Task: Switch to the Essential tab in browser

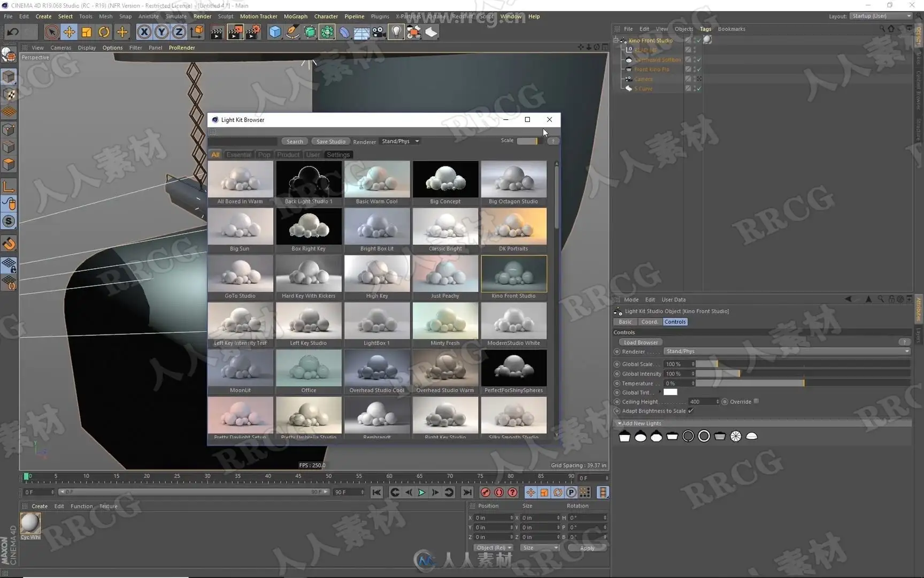Action: pos(238,155)
